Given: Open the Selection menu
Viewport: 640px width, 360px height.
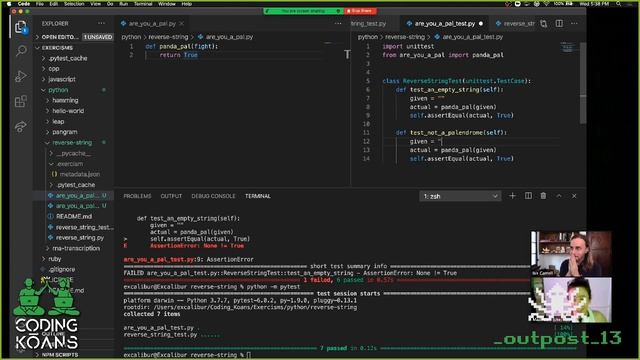Looking at the screenshot, I should [74, 4].
